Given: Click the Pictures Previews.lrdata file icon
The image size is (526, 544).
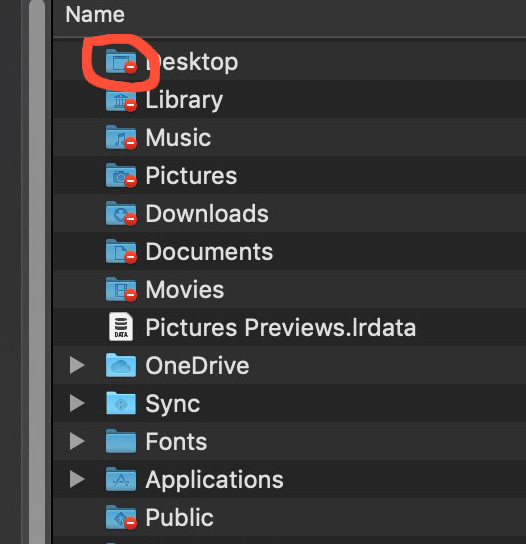Looking at the screenshot, I should (121, 327).
